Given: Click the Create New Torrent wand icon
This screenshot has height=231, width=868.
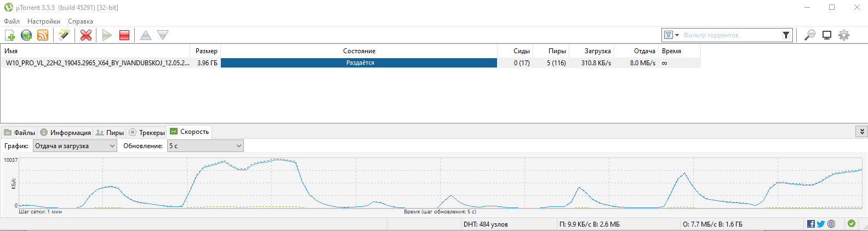Looking at the screenshot, I should pyautogui.click(x=64, y=35).
